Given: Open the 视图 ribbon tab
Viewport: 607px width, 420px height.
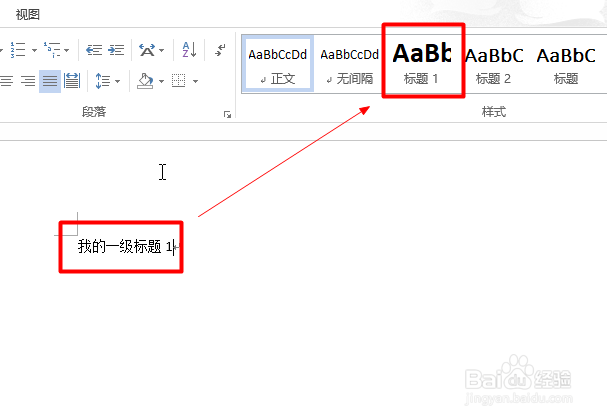Looking at the screenshot, I should (27, 15).
